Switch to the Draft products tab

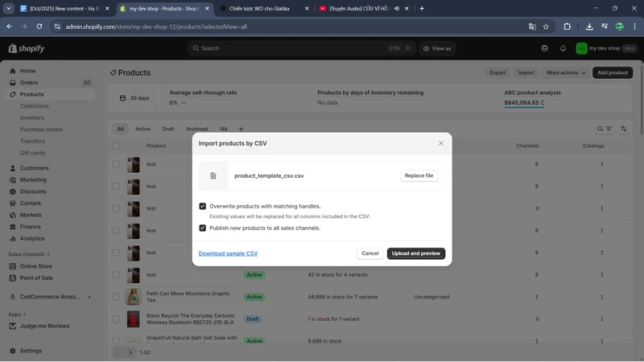point(168,129)
